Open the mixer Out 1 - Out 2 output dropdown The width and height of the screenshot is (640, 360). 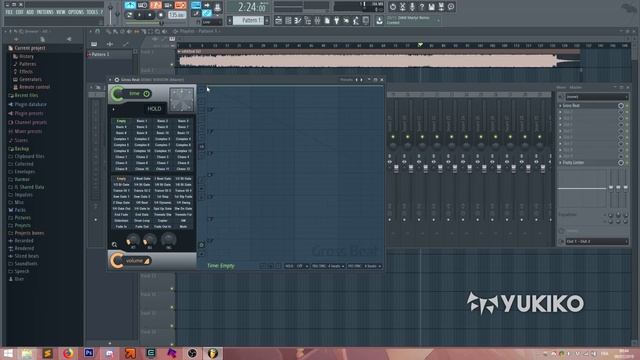coord(596,242)
